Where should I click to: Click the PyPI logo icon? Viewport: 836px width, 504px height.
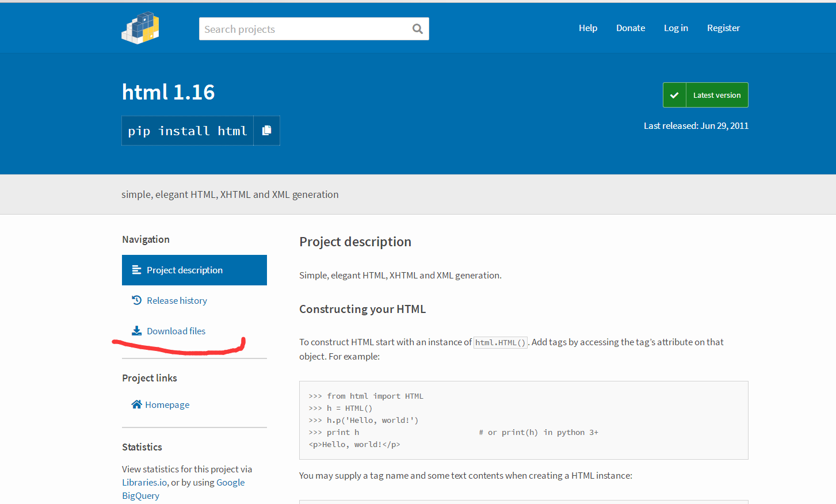click(140, 28)
